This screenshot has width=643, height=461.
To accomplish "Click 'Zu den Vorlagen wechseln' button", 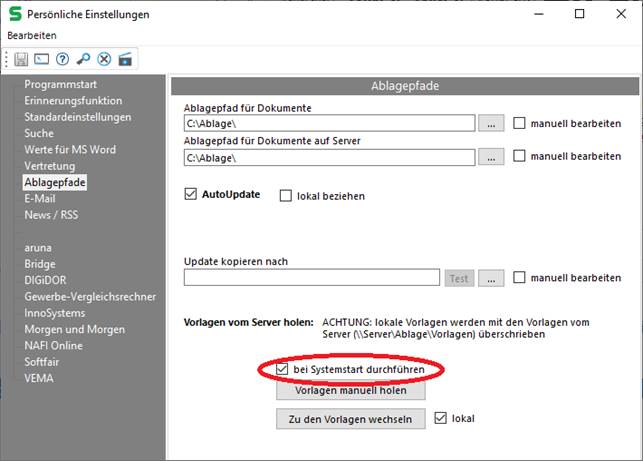I will point(351,419).
